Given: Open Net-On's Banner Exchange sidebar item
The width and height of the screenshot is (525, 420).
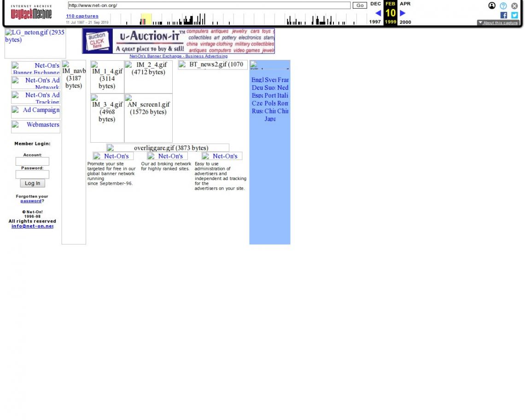Looking at the screenshot, I should point(35,68).
